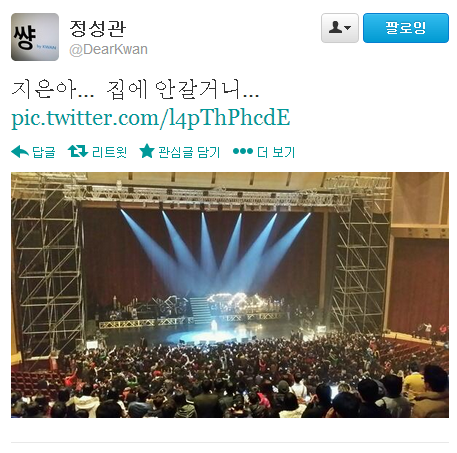The width and height of the screenshot is (457, 453).
Task: Visit the @DearKwan handle
Action: (x=108, y=50)
